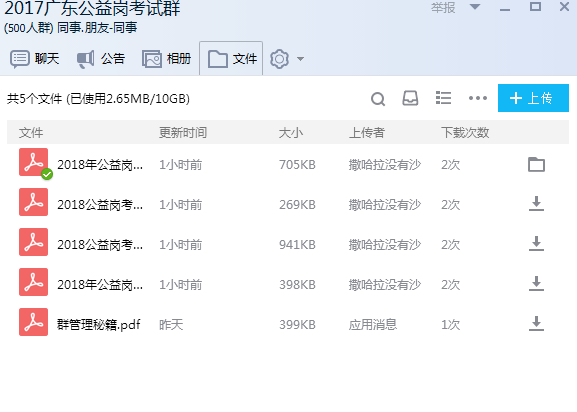
Task: Switch to the 聊天 tab
Action: 35,59
